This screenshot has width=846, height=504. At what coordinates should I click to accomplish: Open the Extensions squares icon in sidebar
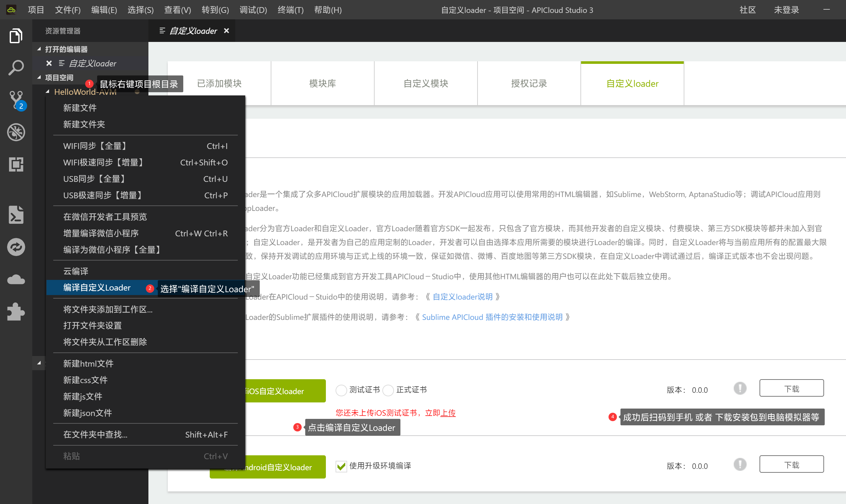[x=15, y=164]
